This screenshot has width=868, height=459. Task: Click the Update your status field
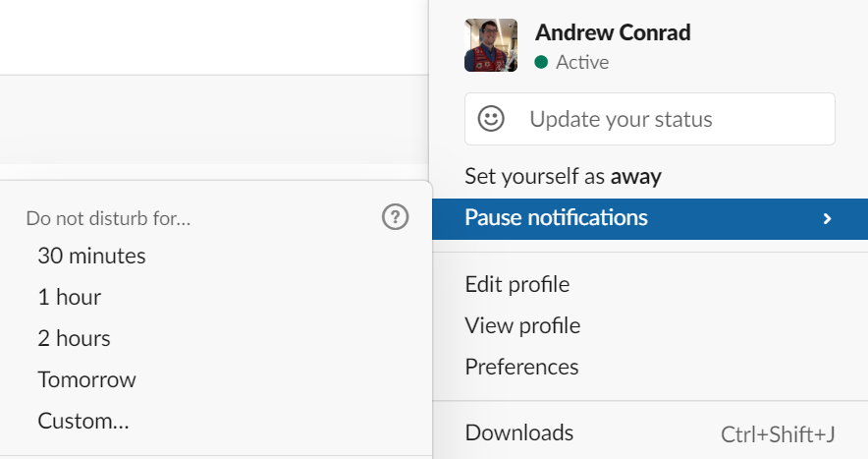point(650,119)
